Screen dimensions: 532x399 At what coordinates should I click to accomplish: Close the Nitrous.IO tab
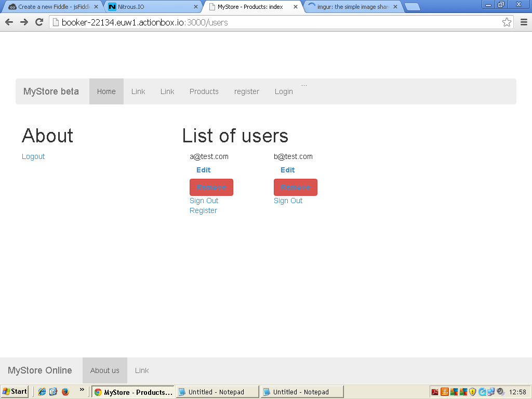[x=196, y=7]
